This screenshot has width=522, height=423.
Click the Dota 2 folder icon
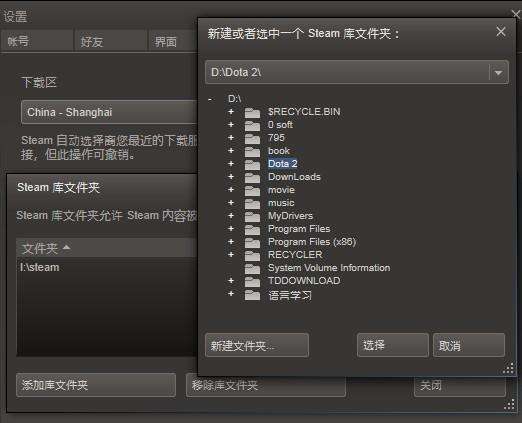252,165
